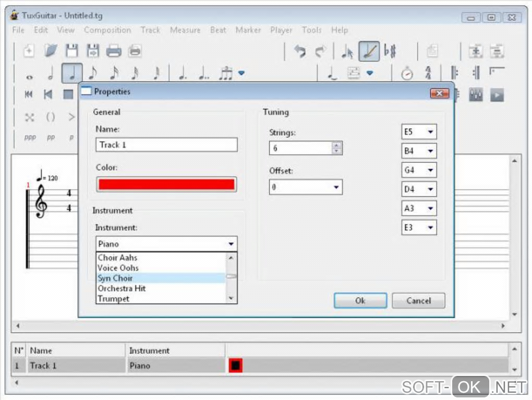Select the thirty-second note duration
This screenshot has height=400, width=532.
tap(136, 73)
